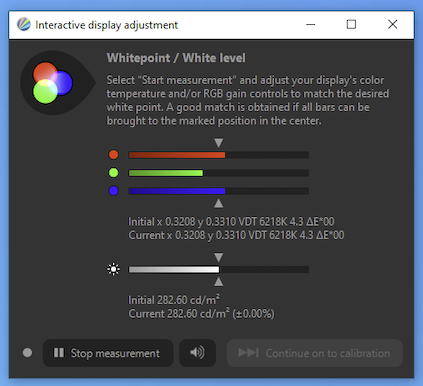
Task: Click the Interactive display adjustment title text
Action: pyautogui.click(x=107, y=25)
